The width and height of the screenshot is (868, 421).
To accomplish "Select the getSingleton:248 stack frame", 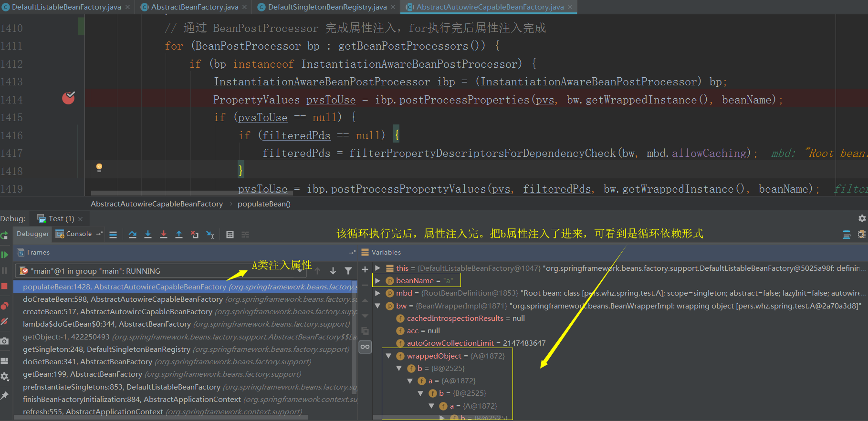I will [x=185, y=349].
